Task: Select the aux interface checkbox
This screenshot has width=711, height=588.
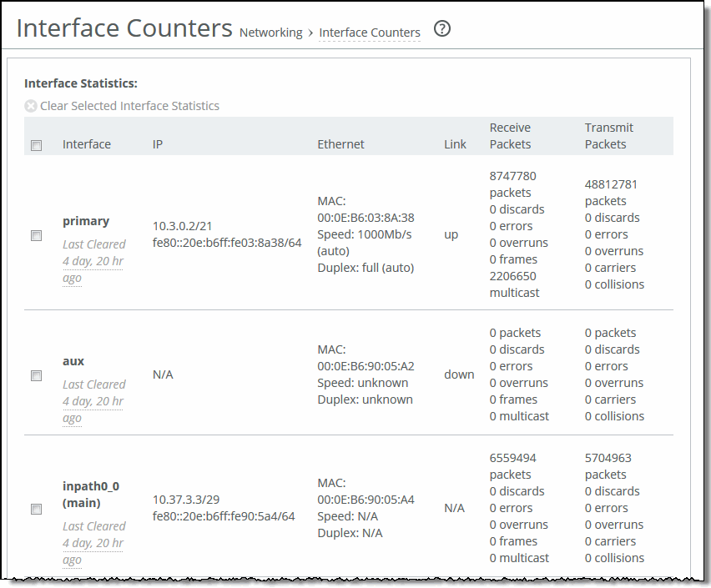Action: (x=36, y=376)
